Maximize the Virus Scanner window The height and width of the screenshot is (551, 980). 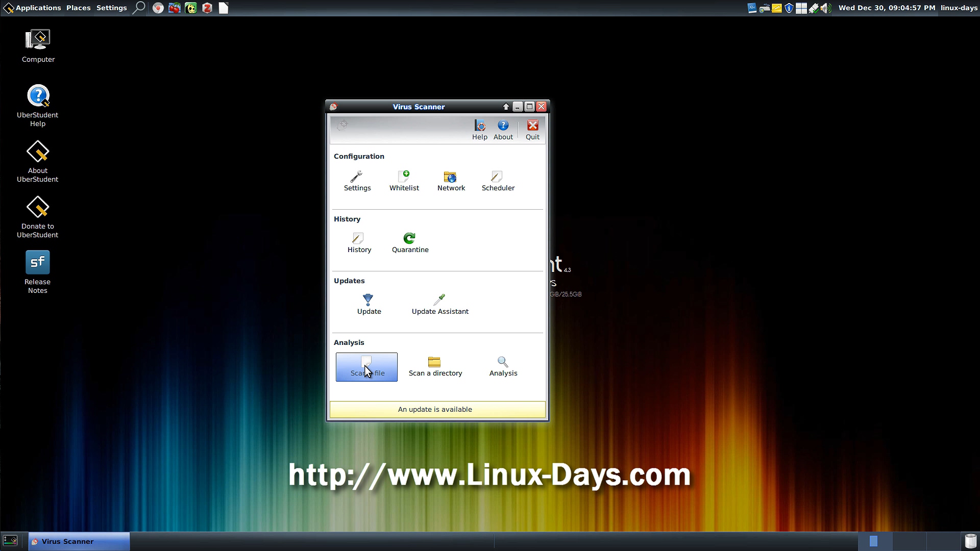[529, 107]
